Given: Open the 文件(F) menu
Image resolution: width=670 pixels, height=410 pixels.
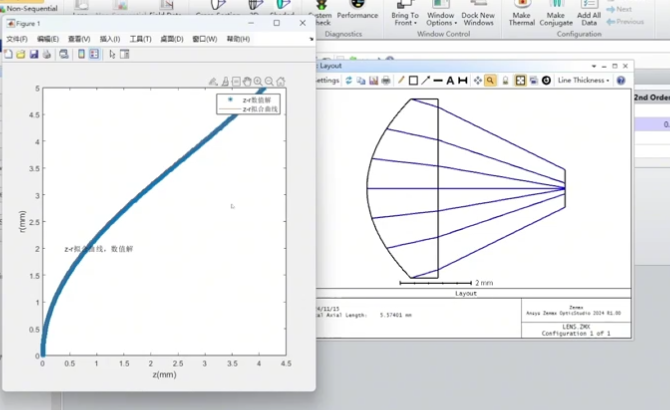Looking at the screenshot, I should point(17,39).
